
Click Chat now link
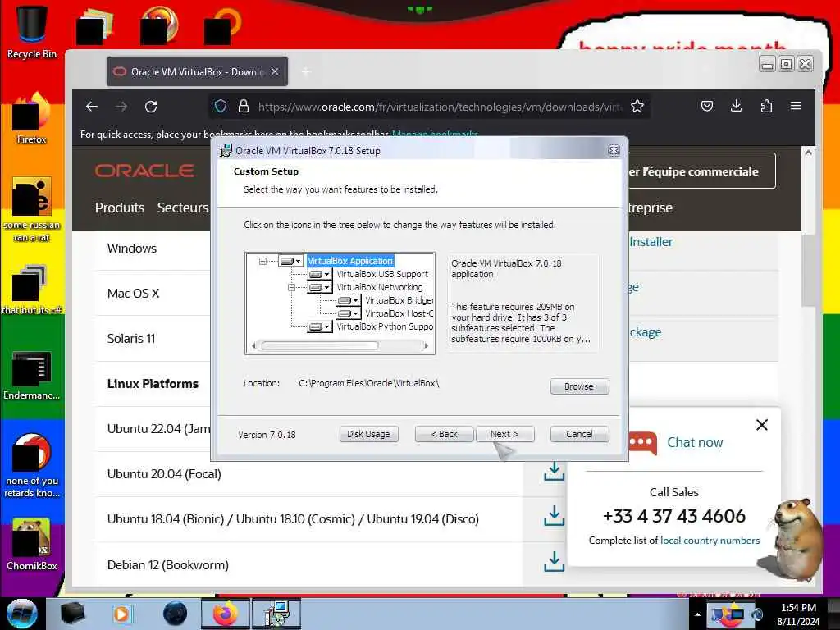(695, 442)
